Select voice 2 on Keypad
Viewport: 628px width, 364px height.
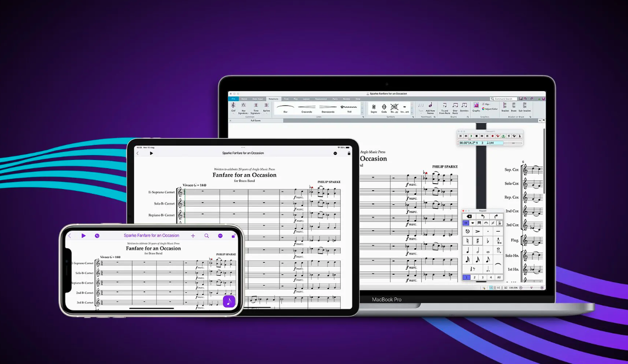pos(475,278)
